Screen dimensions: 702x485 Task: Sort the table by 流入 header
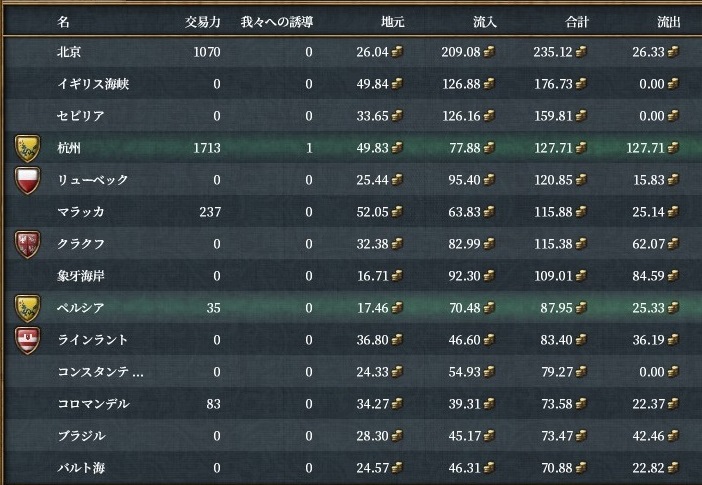pos(485,21)
